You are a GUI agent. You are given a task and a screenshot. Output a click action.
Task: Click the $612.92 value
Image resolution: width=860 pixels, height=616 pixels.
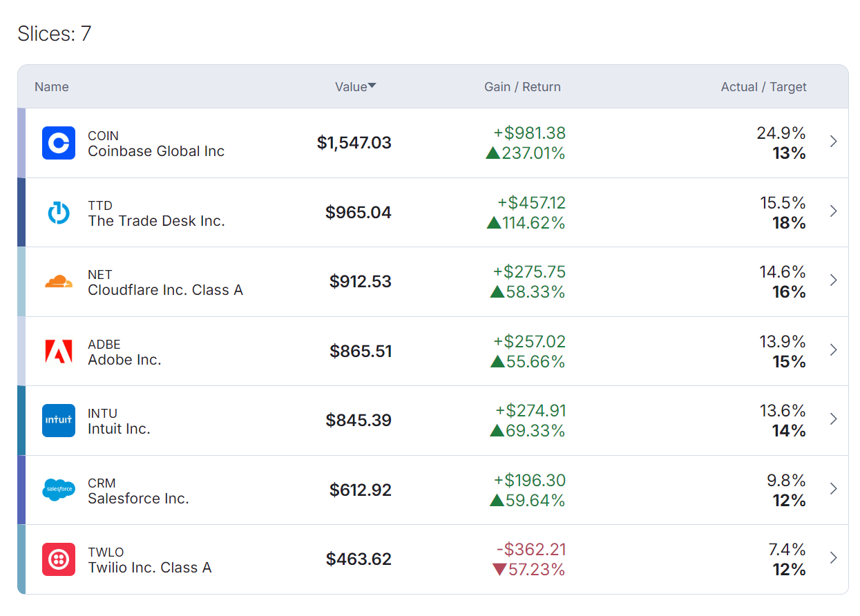361,490
